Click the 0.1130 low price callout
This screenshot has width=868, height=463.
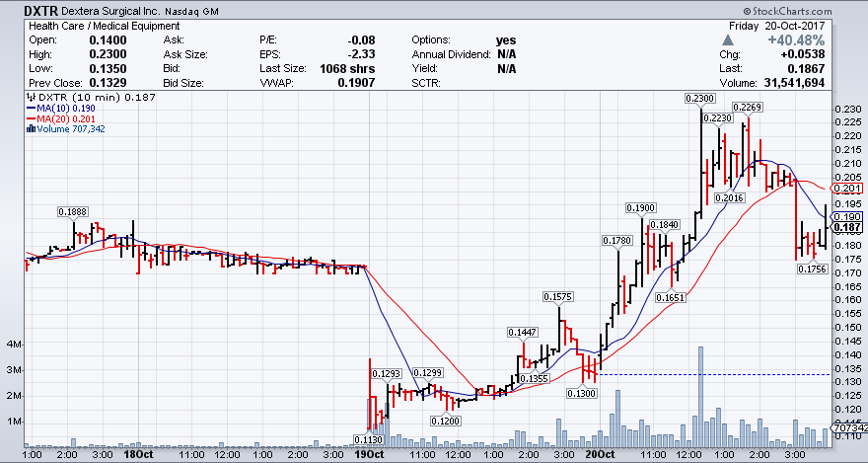click(x=368, y=440)
